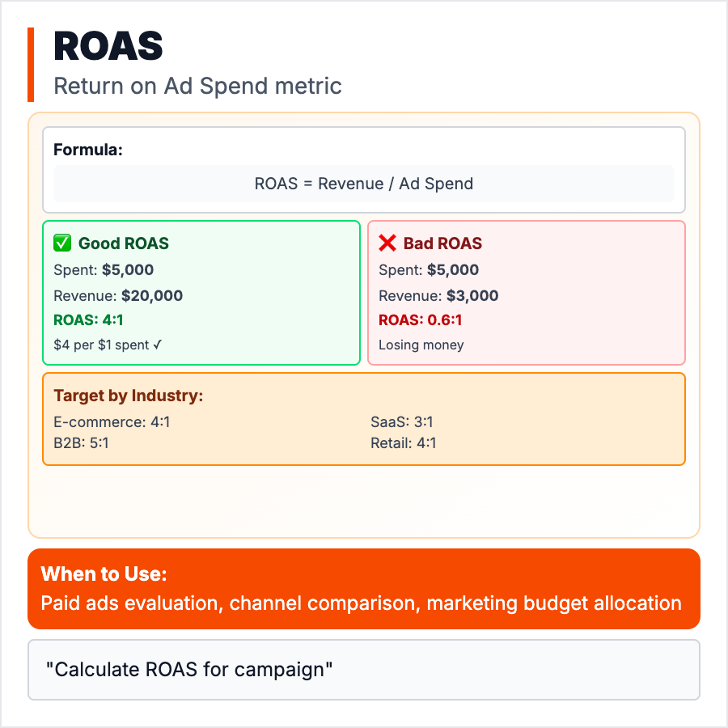Screen dimensions: 728x728
Task: Click the red X icon beside Bad ROAS
Action: (387, 243)
